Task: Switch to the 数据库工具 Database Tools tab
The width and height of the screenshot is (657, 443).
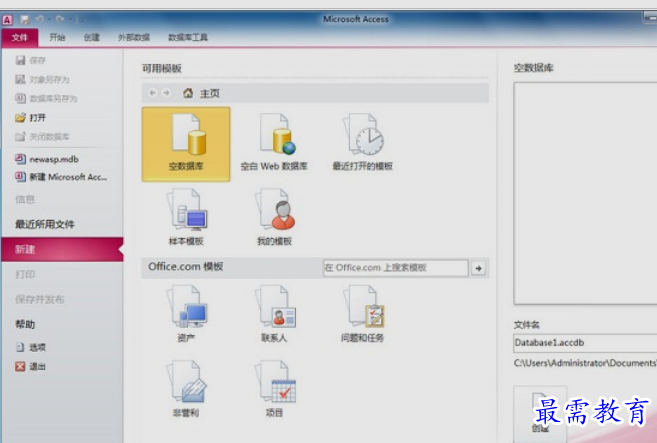Action: click(x=188, y=38)
